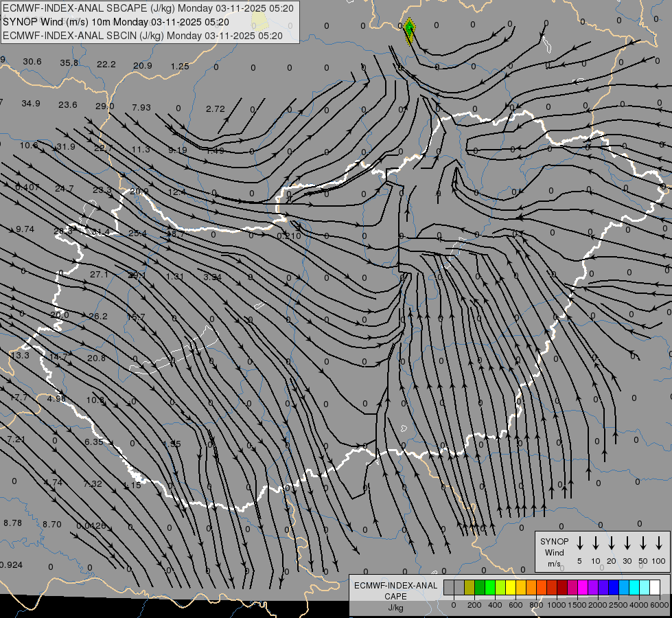Click the map value 27.1

(99, 275)
